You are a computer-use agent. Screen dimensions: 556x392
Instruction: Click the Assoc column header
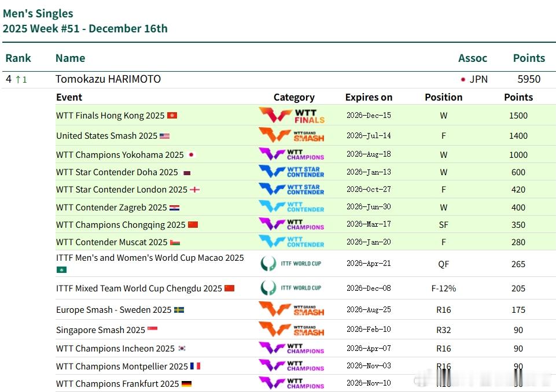point(473,58)
